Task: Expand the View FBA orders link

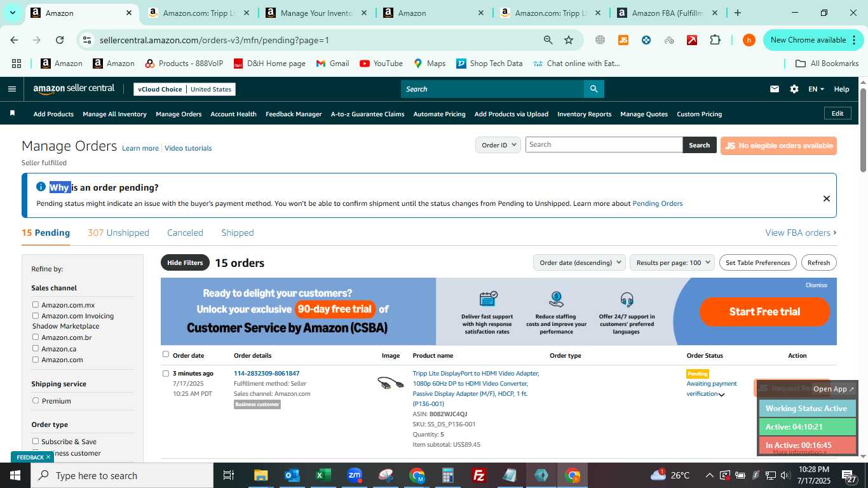Action: (x=801, y=233)
